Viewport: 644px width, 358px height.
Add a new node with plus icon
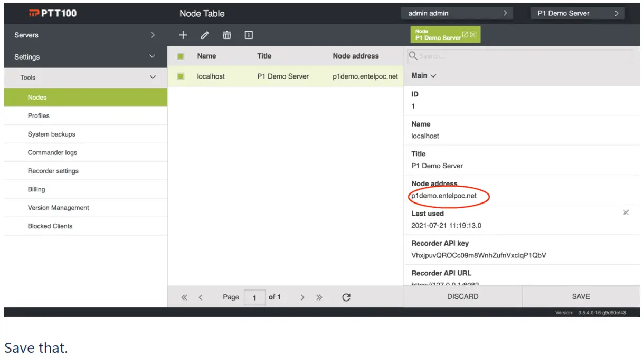[183, 35]
